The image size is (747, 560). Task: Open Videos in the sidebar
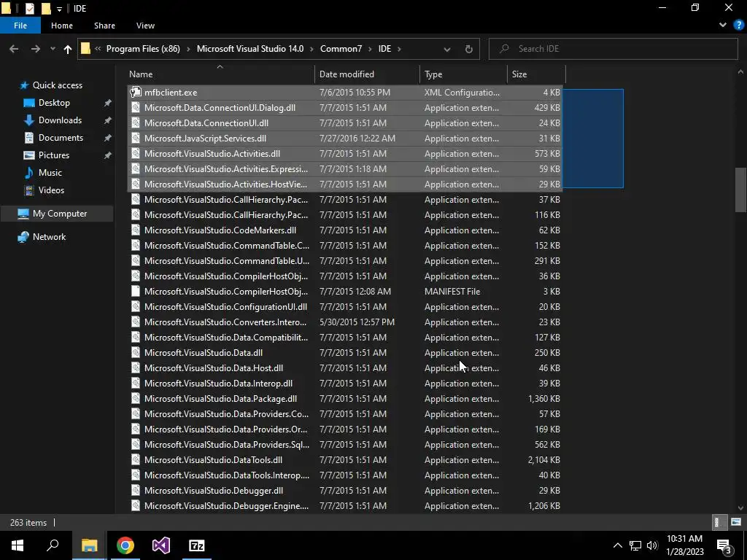[51, 190]
